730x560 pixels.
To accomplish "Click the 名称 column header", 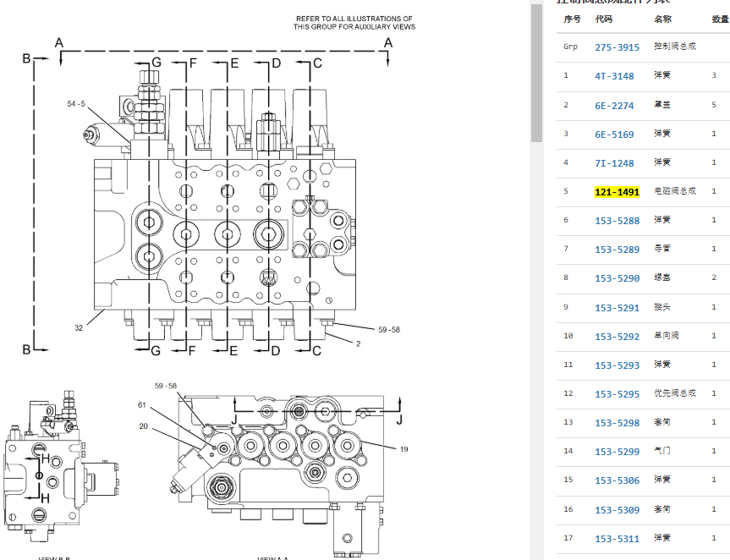I will pos(663,19).
